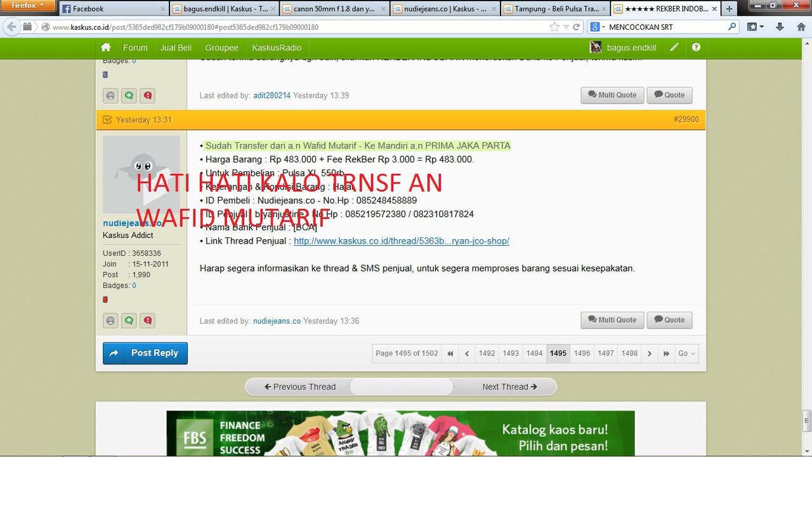Screen dimensions: 812x523
Task: Jump to last page of thread
Action: click(x=666, y=354)
